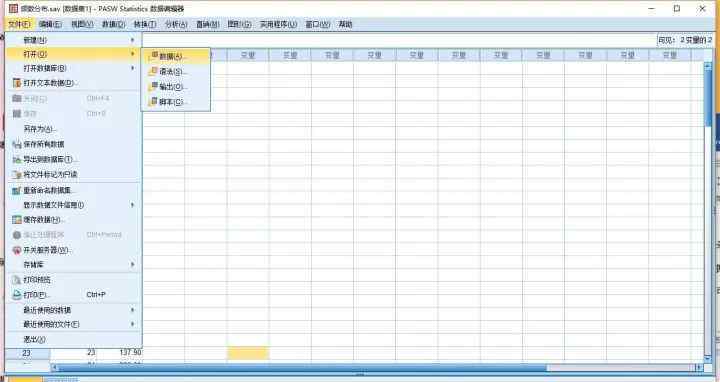Click the 打印 printer icon entry
Viewport: 720px width, 382px height.
(17, 294)
